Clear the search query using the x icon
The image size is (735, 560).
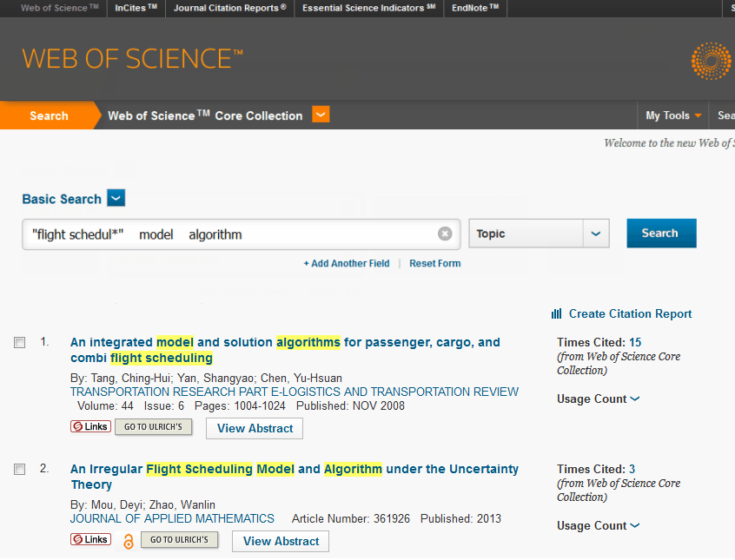pyautogui.click(x=445, y=233)
